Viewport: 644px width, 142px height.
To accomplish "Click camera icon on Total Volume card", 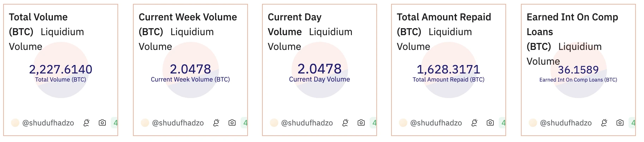I will [x=102, y=123].
